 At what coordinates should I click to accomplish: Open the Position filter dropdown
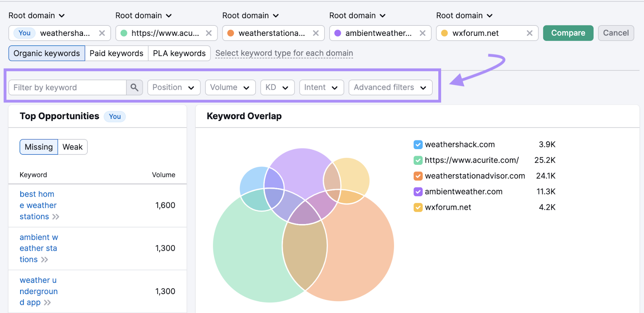[x=174, y=87]
